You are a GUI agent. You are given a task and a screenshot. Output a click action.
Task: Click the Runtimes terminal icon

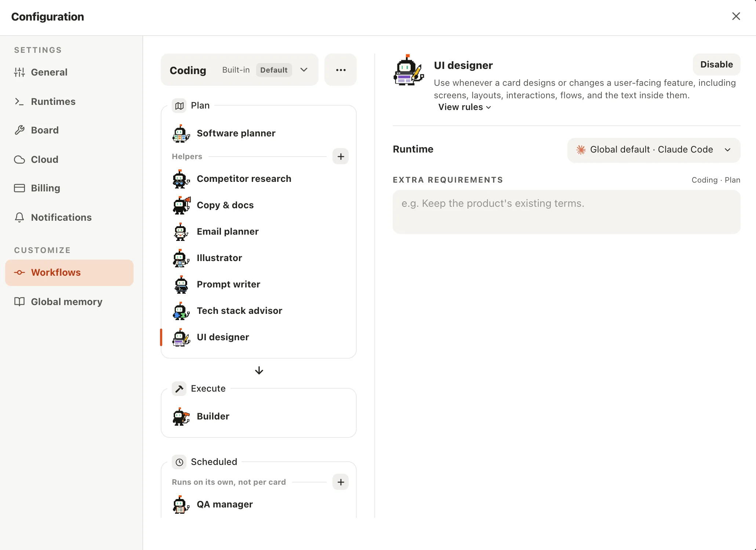pyautogui.click(x=19, y=102)
